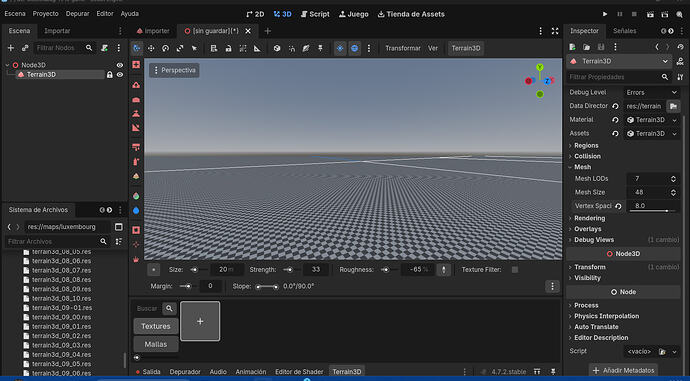Screen dimensions: 690x381
Task: Adjust the brush Size slider
Action: click(195, 270)
